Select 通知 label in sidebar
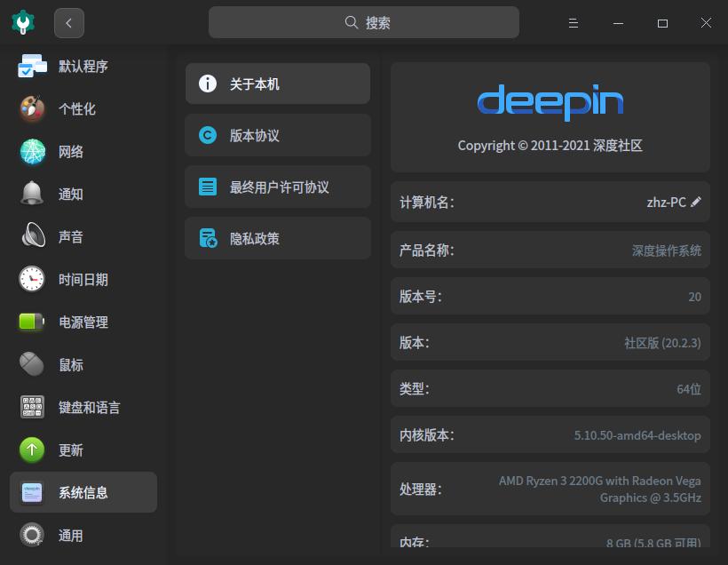Image resolution: width=728 pixels, height=565 pixels. pyautogui.click(x=71, y=195)
